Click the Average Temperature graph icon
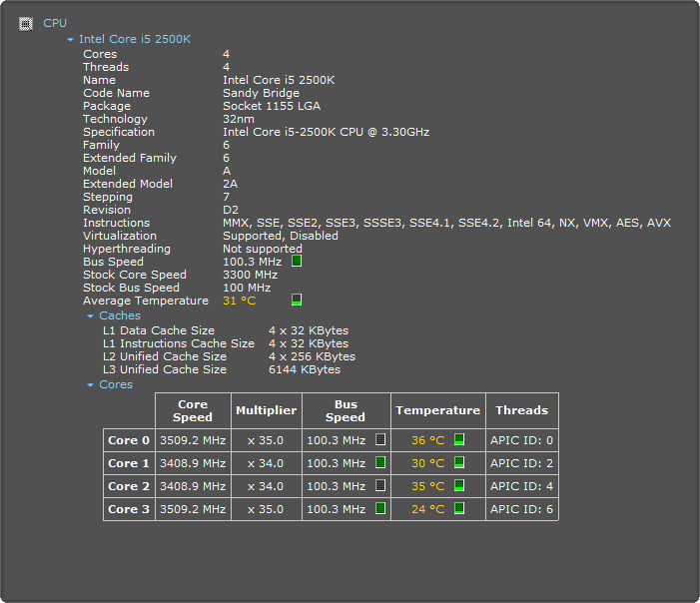Screen dimensions: 700x603 [x=297, y=300]
